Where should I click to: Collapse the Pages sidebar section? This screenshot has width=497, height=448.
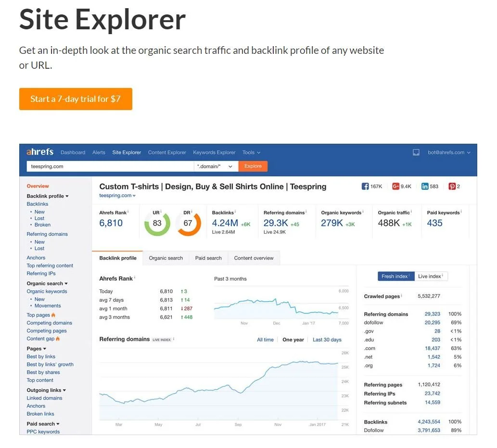pos(37,348)
